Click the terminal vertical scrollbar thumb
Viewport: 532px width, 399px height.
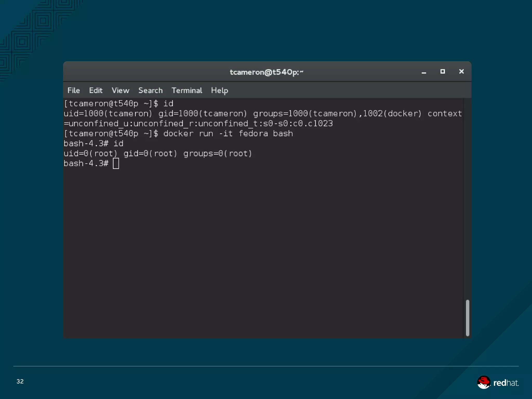pyautogui.click(x=467, y=318)
